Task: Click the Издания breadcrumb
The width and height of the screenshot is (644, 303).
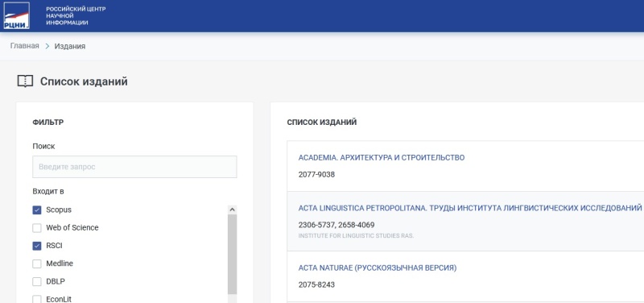Action: [x=70, y=47]
